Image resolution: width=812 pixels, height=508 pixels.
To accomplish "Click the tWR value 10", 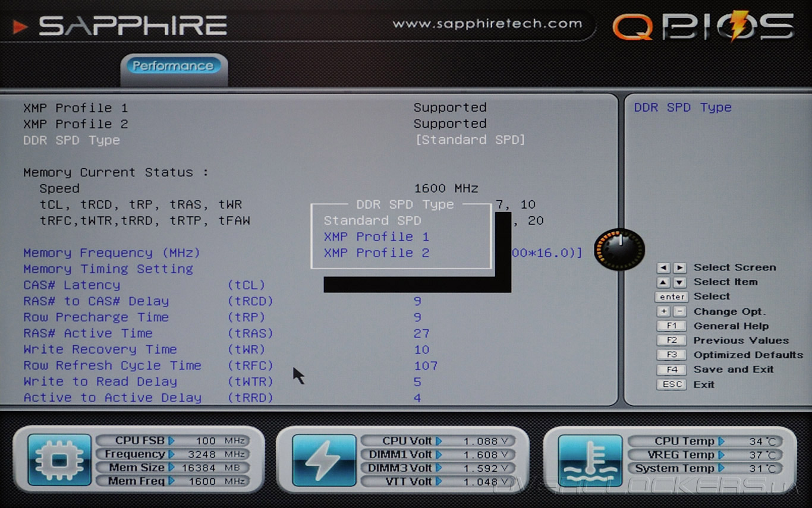I will (421, 350).
